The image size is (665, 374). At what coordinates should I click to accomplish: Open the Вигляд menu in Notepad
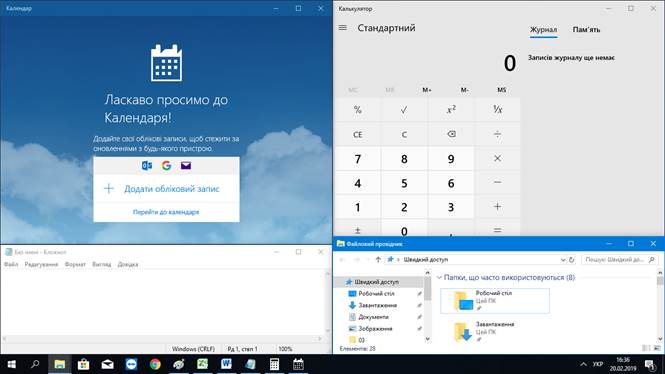102,264
